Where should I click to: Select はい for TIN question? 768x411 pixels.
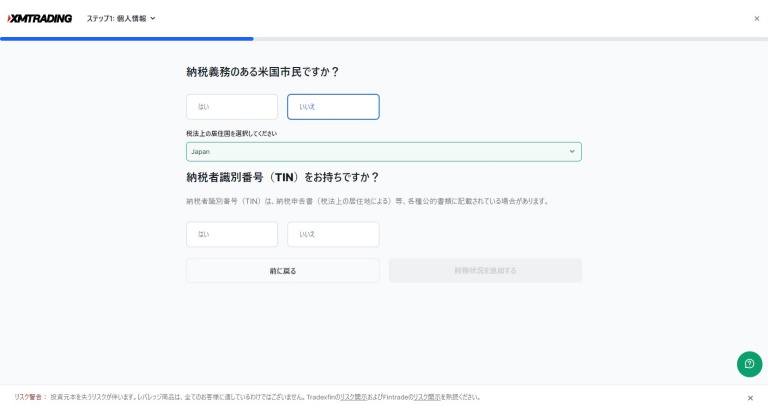pos(232,234)
